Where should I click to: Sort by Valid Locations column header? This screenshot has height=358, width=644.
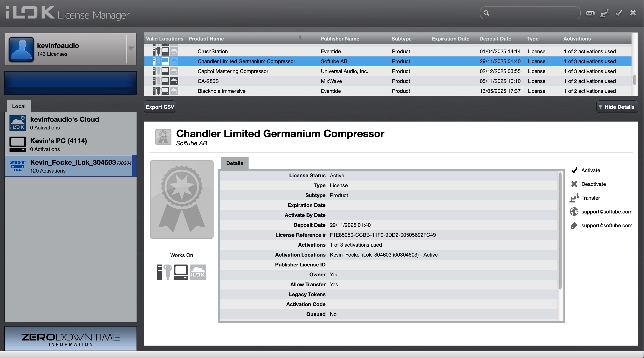[x=165, y=39]
